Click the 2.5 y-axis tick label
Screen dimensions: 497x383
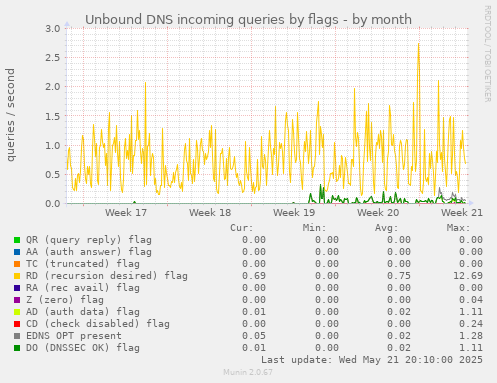click(x=53, y=58)
